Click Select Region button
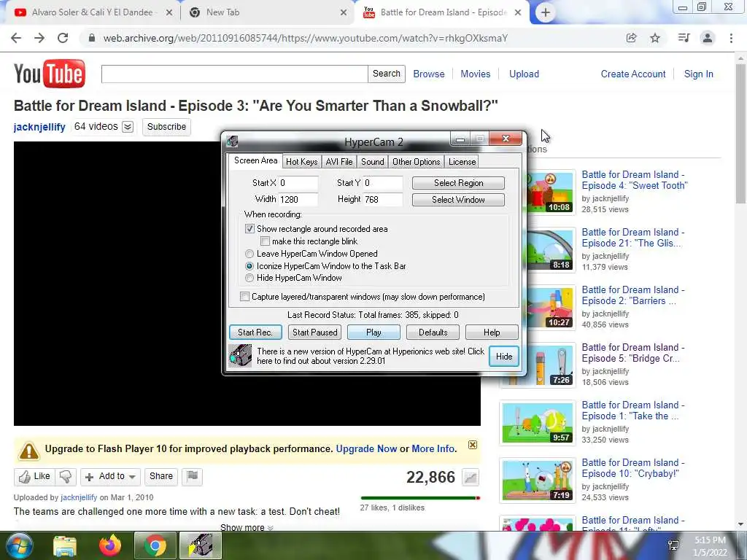This screenshot has height=560, width=747. [458, 183]
